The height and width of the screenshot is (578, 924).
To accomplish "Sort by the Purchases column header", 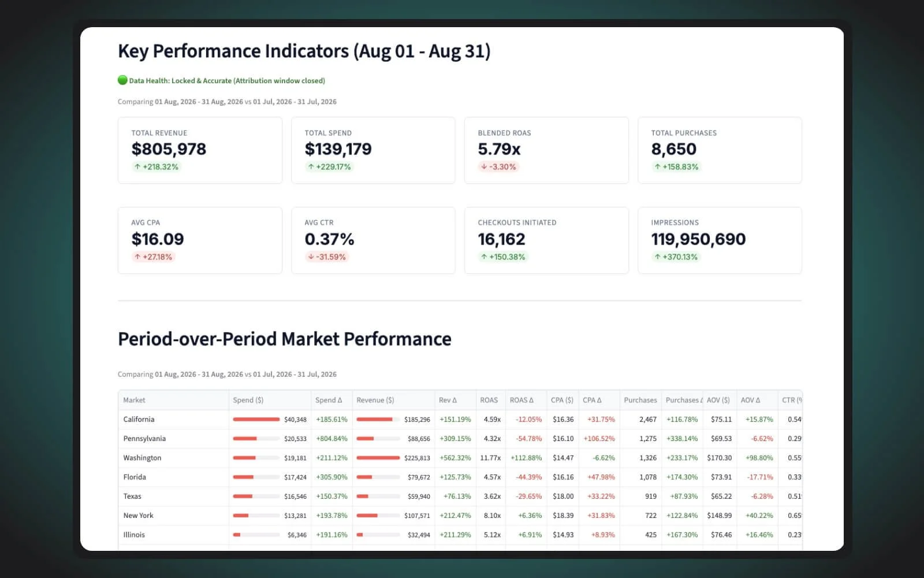I will [640, 400].
